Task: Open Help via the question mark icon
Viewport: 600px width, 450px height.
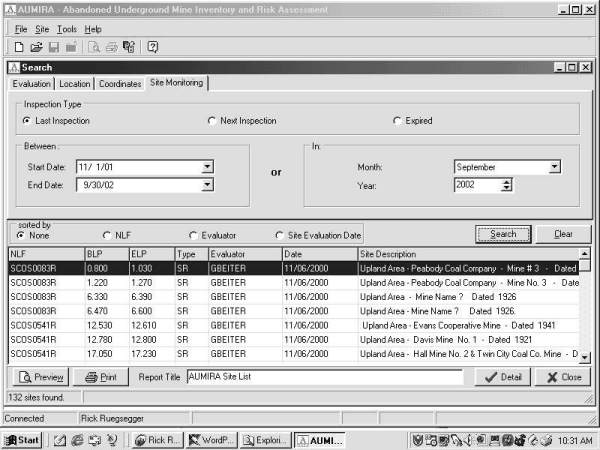Action: (x=152, y=47)
